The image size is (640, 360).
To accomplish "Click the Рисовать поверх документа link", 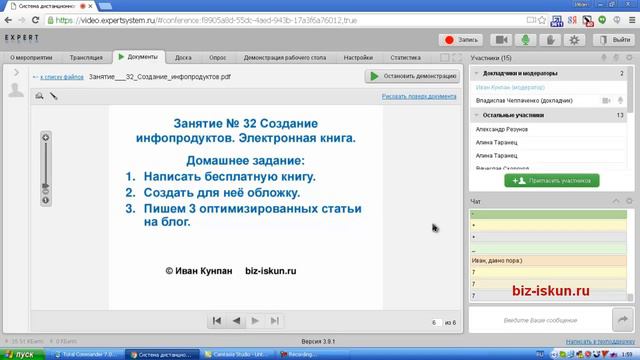I will 419,96.
